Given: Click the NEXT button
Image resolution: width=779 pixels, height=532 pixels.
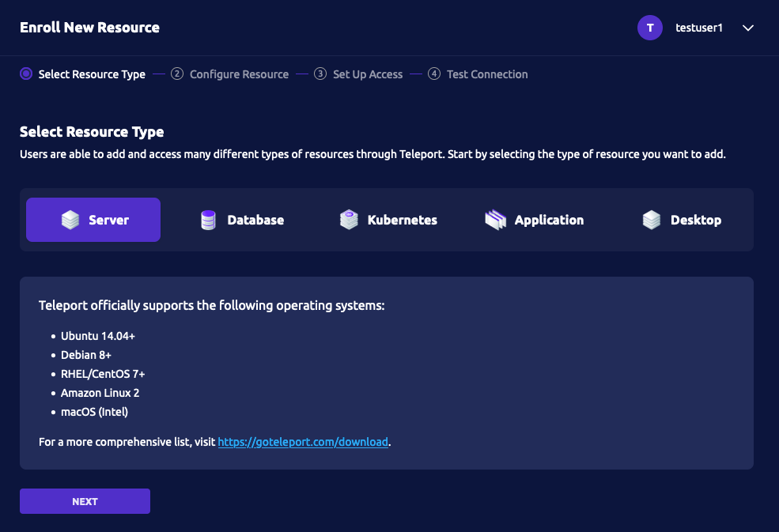Looking at the screenshot, I should pyautogui.click(x=85, y=501).
